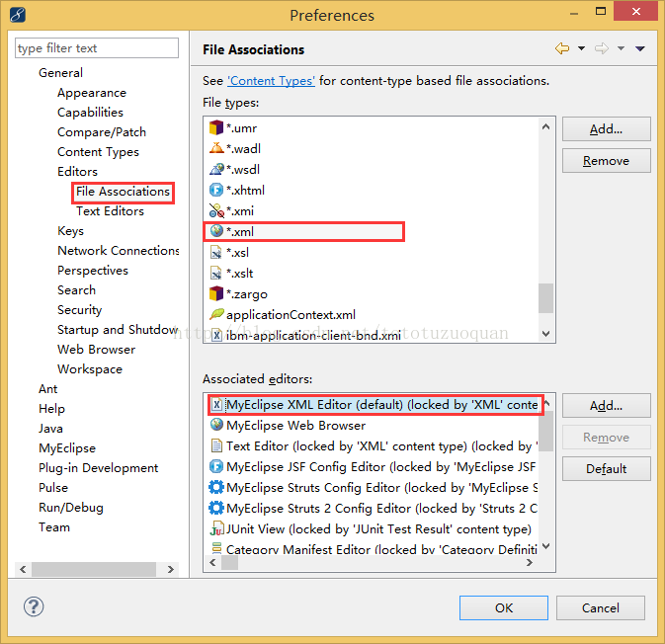Click tree panel horizontal scroll-right arrow
665x644 pixels.
(x=171, y=569)
